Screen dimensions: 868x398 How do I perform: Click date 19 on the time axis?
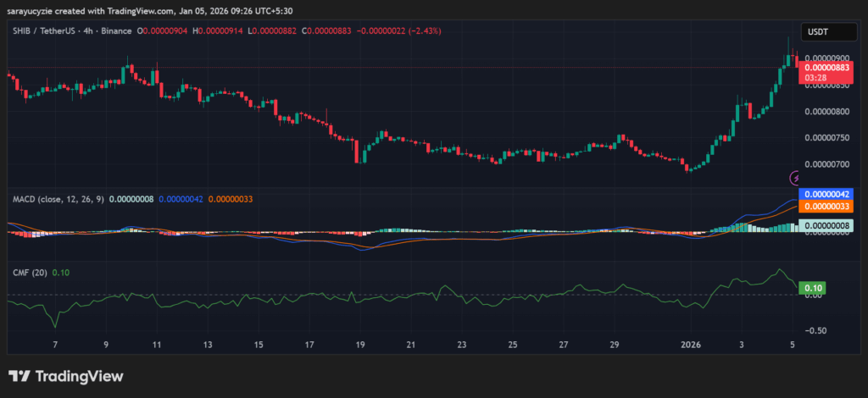(360, 345)
